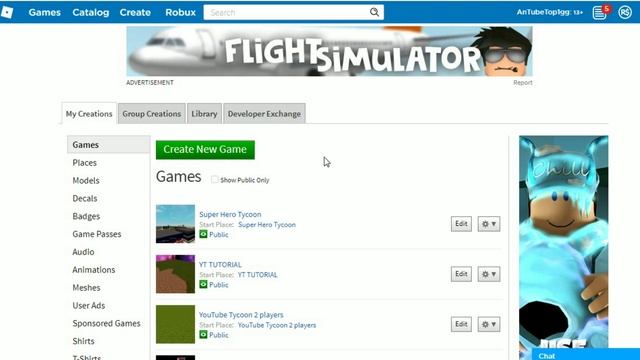The height and width of the screenshot is (360, 640).
Task: Open YT TUTORIAL start place link
Action: click(x=258, y=275)
